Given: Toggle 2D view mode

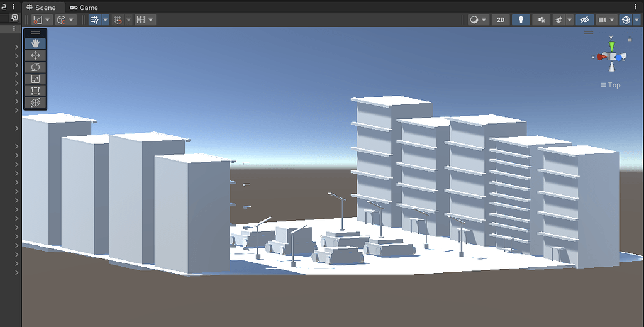Looking at the screenshot, I should coord(501,19).
